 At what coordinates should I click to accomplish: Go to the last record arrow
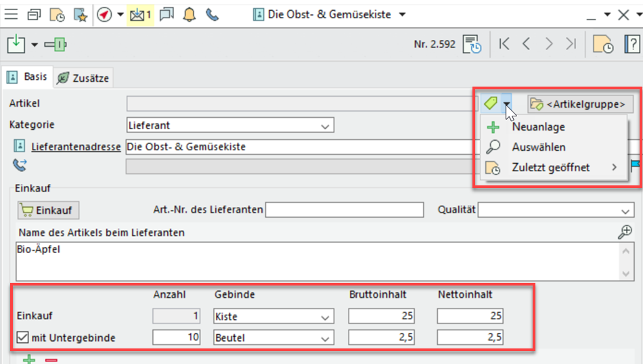click(571, 45)
